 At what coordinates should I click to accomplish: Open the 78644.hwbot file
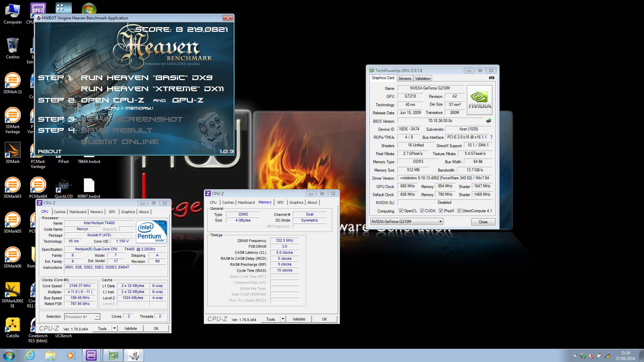tap(89, 161)
